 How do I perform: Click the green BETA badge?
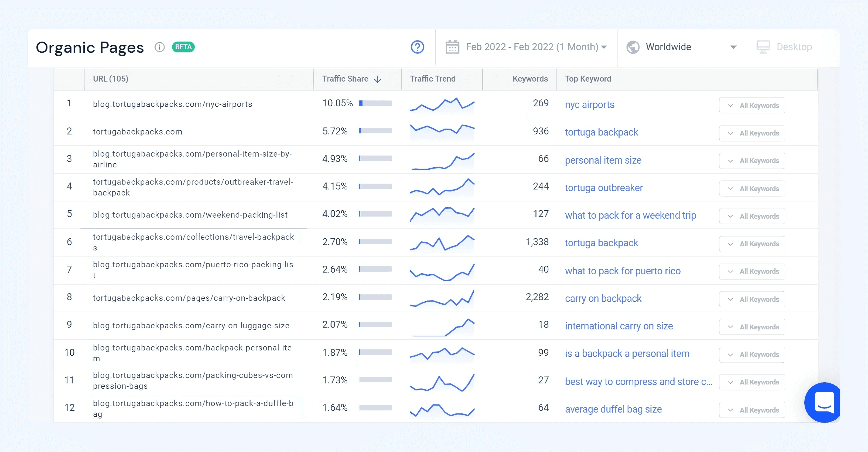[183, 47]
